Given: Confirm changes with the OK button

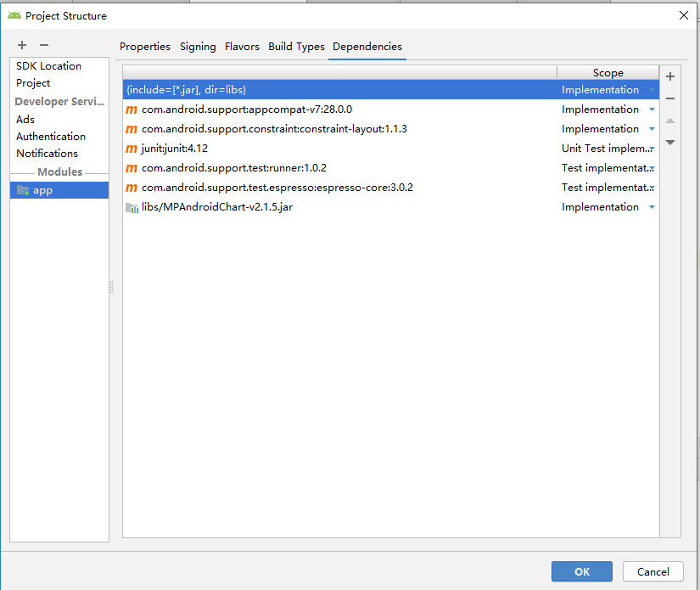Looking at the screenshot, I should 582,571.
